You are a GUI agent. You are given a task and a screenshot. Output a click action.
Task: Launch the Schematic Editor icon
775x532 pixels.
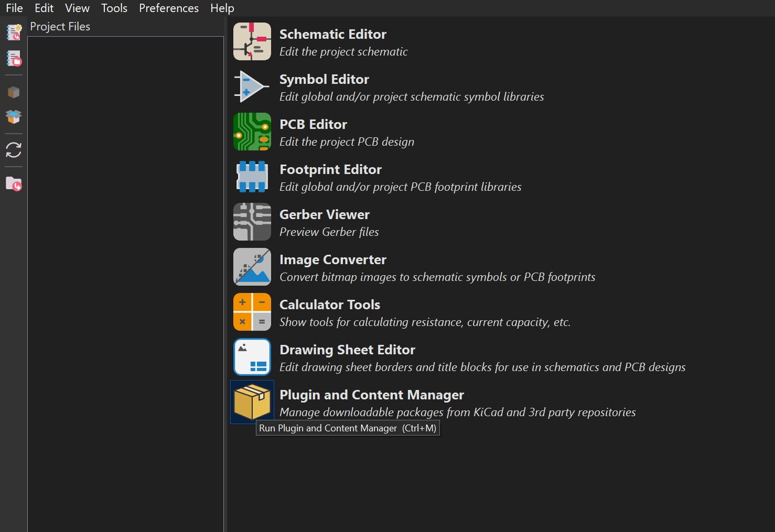pos(252,41)
